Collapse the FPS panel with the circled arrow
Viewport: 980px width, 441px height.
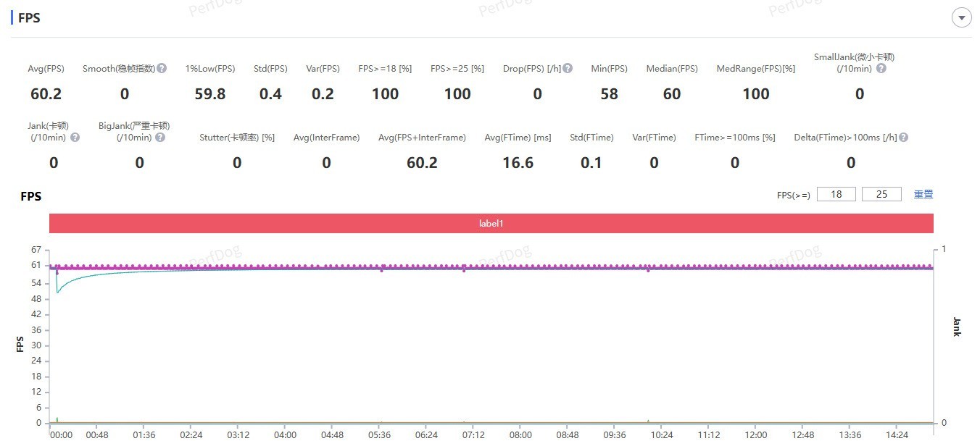(x=961, y=18)
